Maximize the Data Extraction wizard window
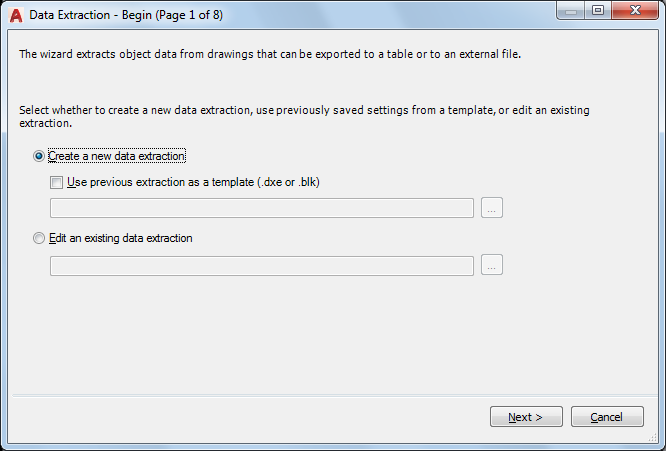 598,11
